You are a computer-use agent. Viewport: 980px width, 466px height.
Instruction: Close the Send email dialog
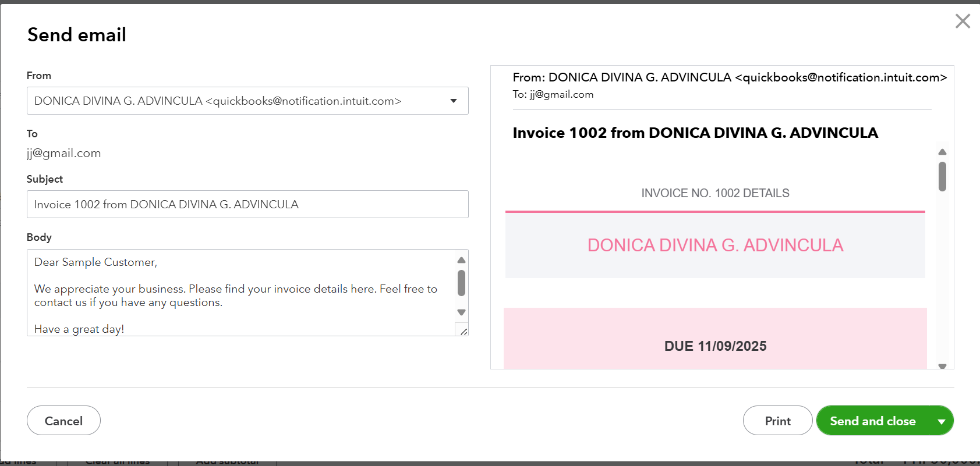click(x=963, y=22)
